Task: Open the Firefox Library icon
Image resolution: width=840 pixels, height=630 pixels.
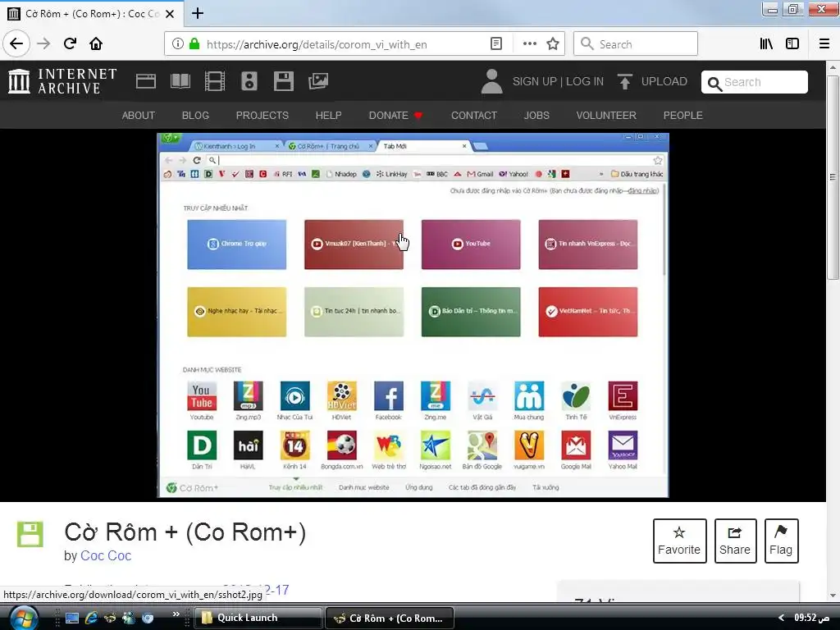Action: click(x=766, y=44)
